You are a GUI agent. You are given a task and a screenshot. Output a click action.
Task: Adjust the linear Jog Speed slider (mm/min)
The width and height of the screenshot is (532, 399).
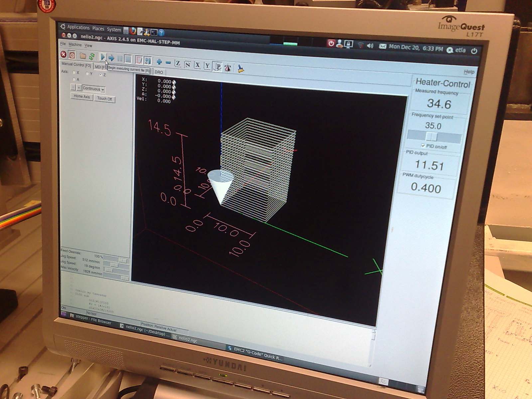point(116,265)
